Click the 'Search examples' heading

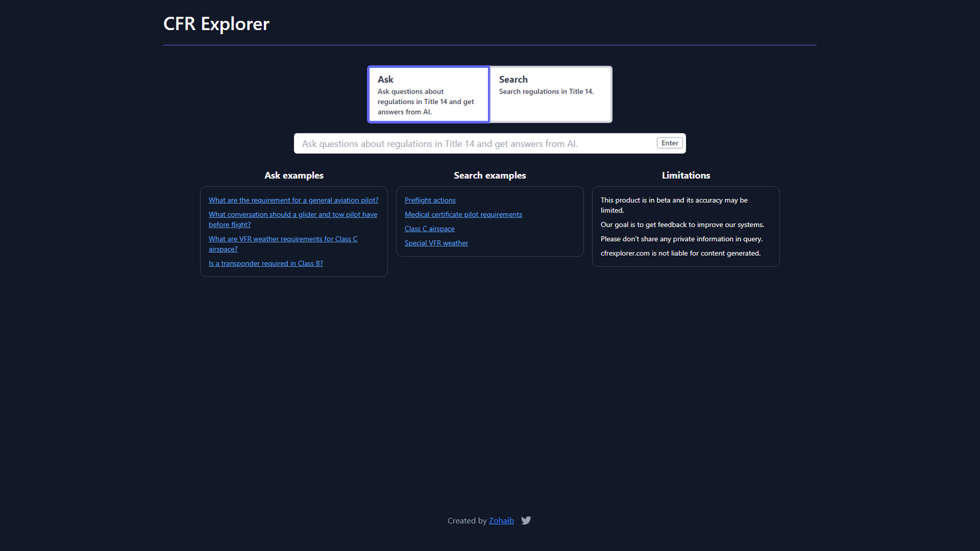[490, 175]
